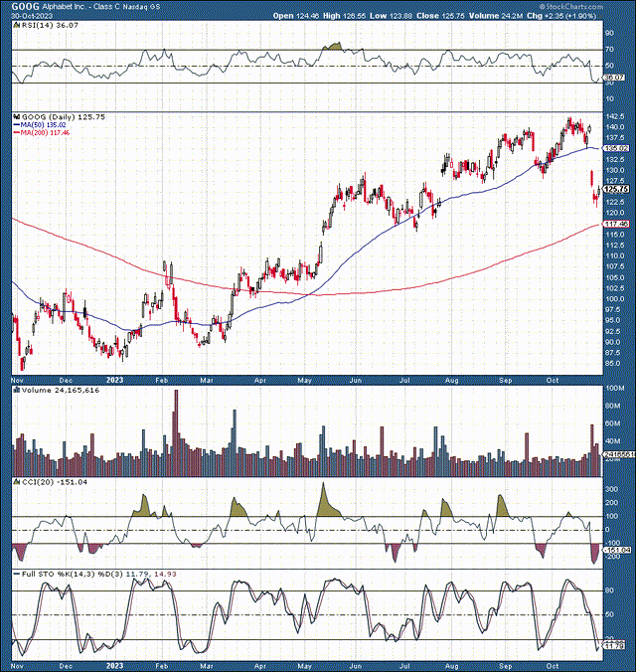Click the Volume 24,165,616 legend text
This screenshot has width=636, height=672.
point(61,390)
